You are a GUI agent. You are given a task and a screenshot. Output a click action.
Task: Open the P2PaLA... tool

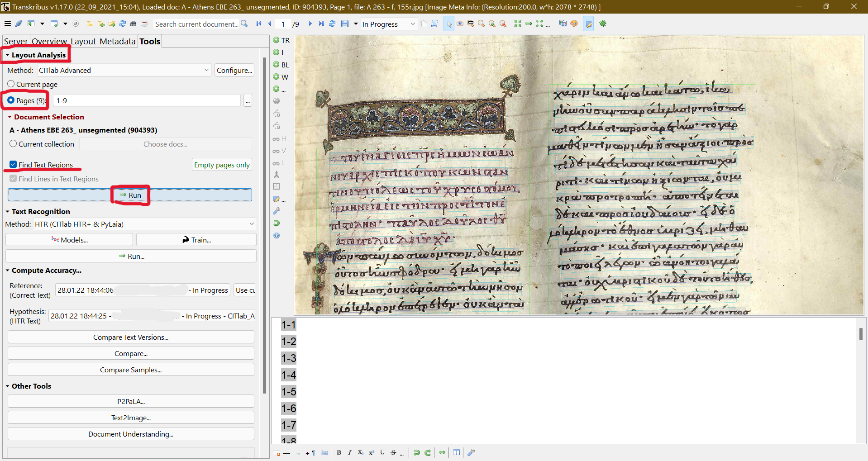131,401
